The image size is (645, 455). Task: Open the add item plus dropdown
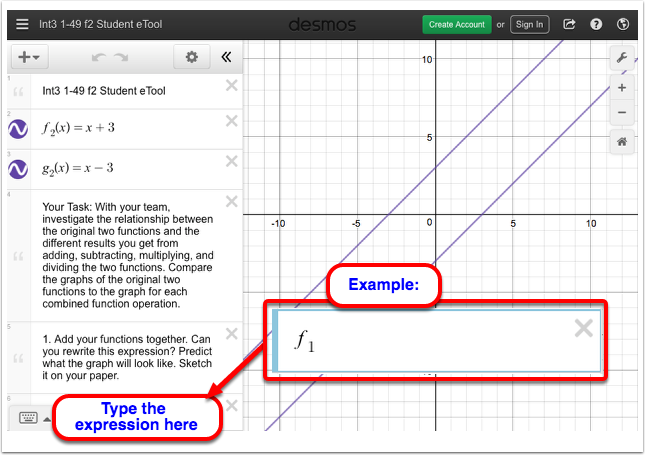29,57
